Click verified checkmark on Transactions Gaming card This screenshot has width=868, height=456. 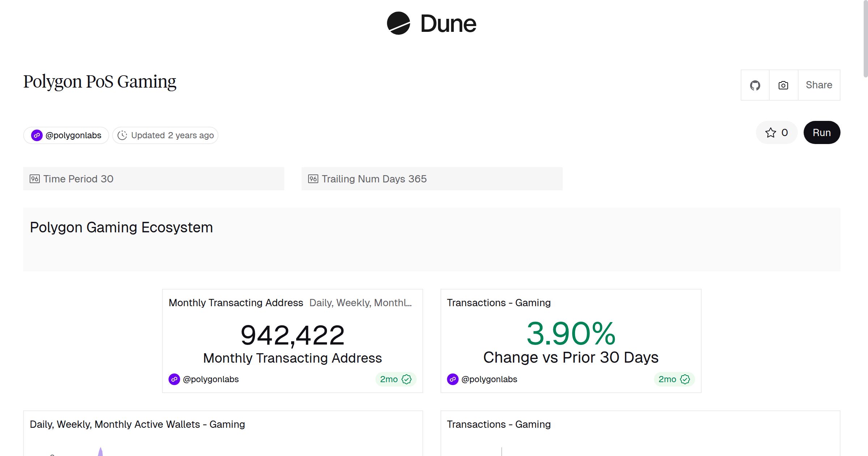tap(685, 379)
